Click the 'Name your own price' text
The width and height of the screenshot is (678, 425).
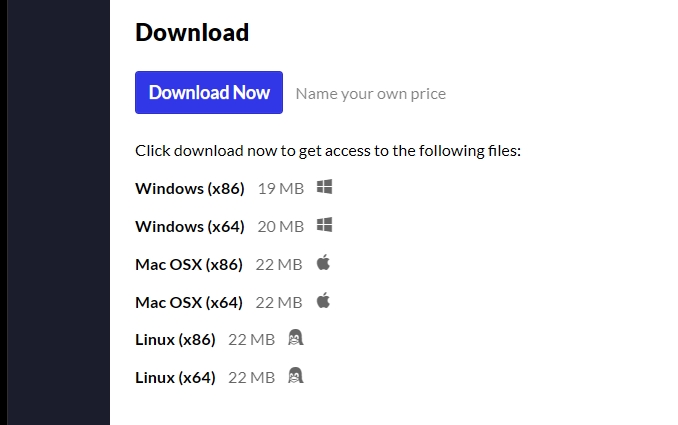point(371,94)
